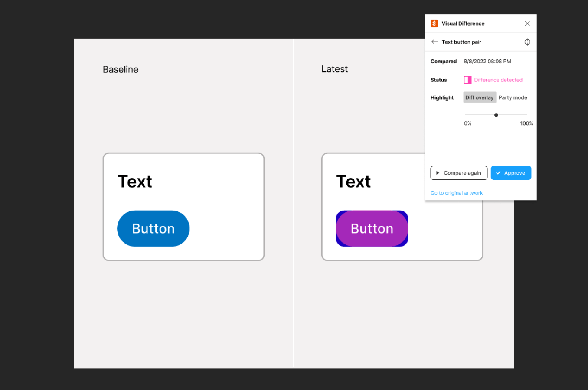This screenshot has height=390, width=588.
Task: Approve the visual difference
Action: (511, 172)
